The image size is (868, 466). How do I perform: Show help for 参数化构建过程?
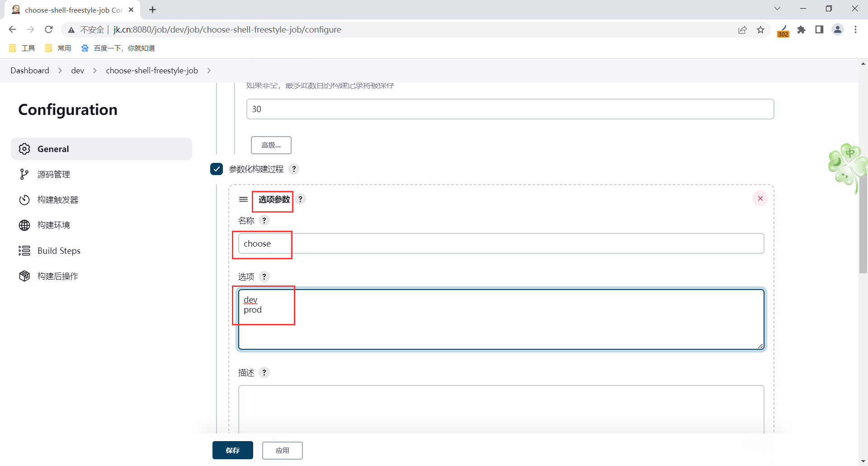pyautogui.click(x=294, y=169)
